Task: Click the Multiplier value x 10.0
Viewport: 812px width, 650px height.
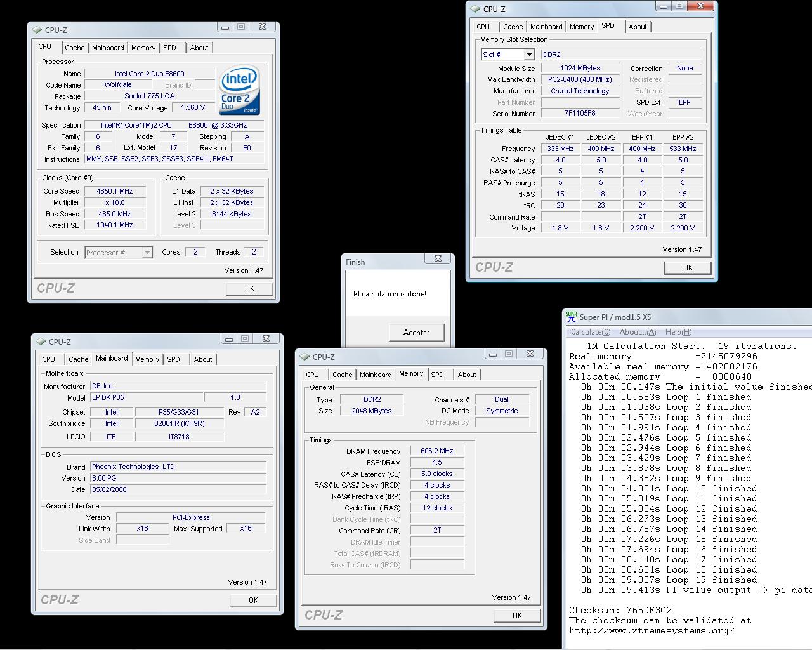Action: 115,202
